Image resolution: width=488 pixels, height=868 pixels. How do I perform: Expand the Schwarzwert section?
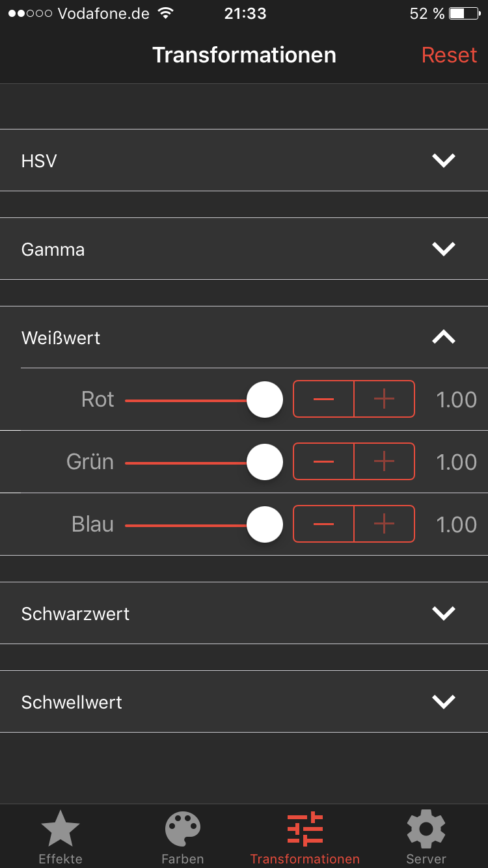click(x=444, y=613)
